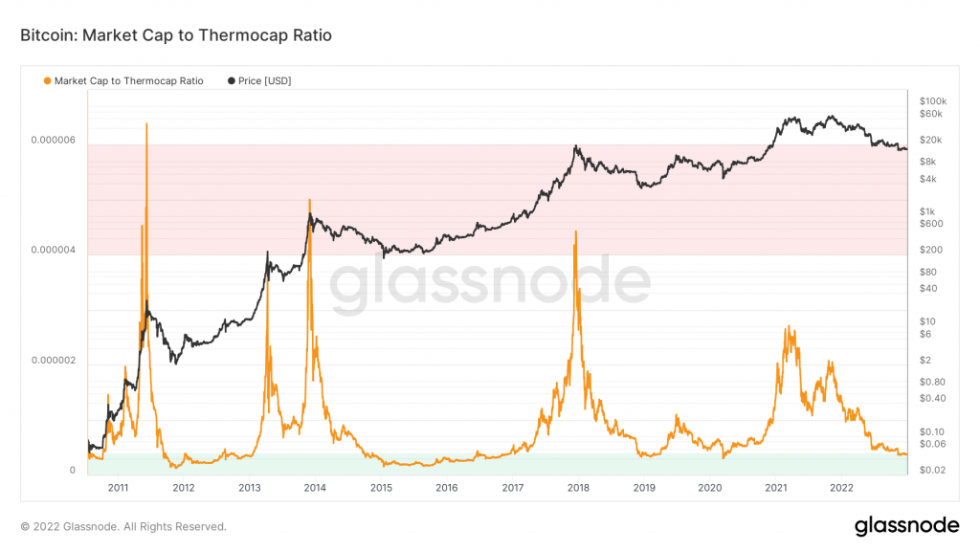Toggle the Market Cap to Thermocap Ratio legend label
The width and height of the screenshot is (980, 551).
pyautogui.click(x=129, y=81)
